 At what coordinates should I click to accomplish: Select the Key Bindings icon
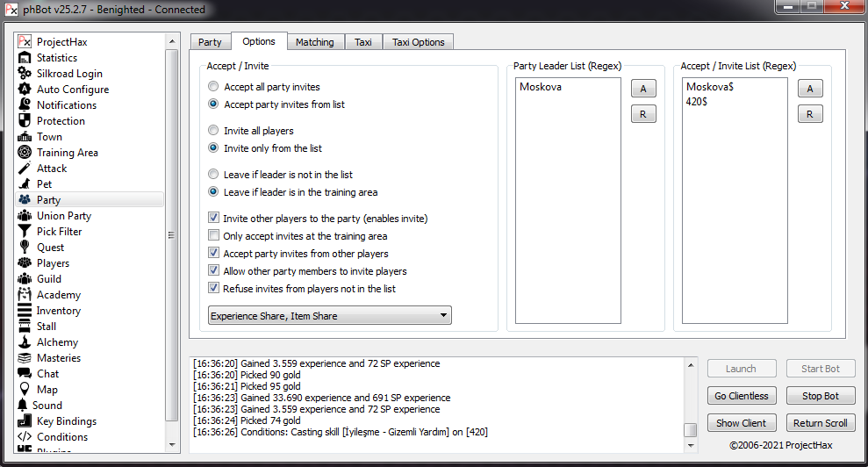click(x=25, y=421)
